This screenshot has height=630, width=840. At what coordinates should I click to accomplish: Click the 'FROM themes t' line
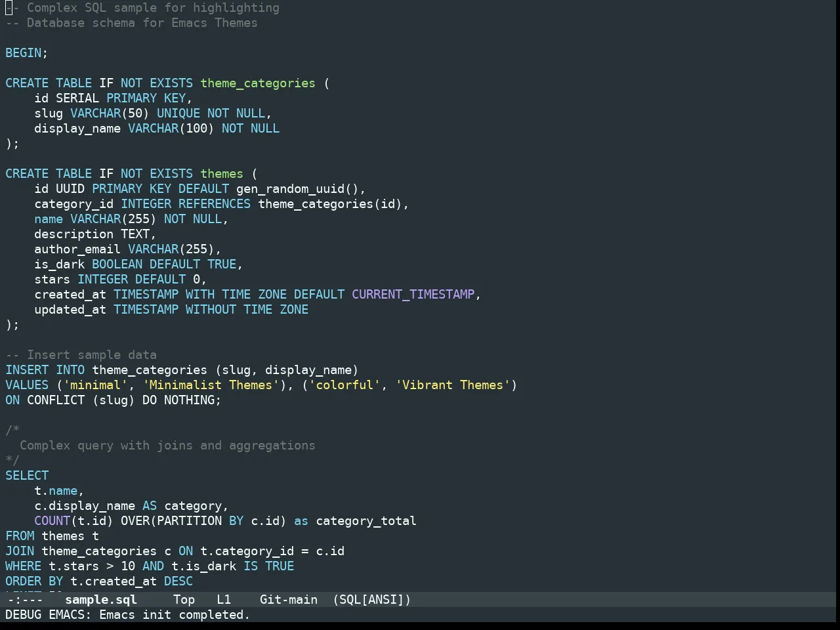pyautogui.click(x=52, y=536)
